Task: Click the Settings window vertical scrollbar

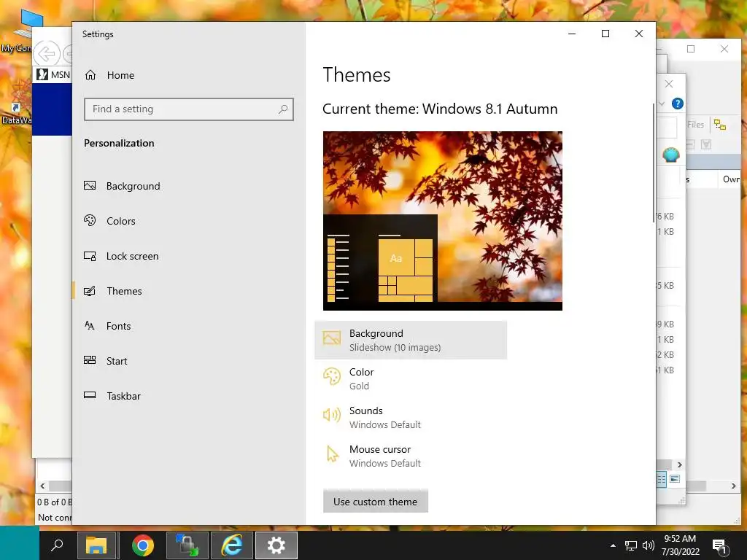Action: pos(653,163)
